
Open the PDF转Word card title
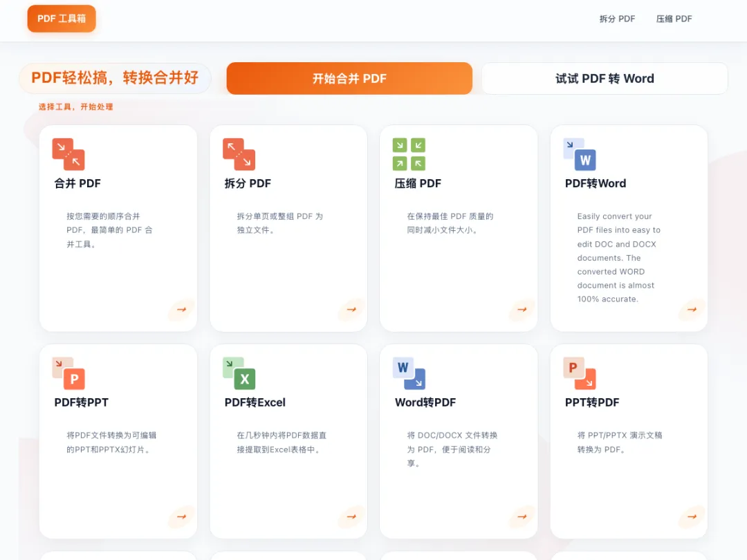coord(596,183)
